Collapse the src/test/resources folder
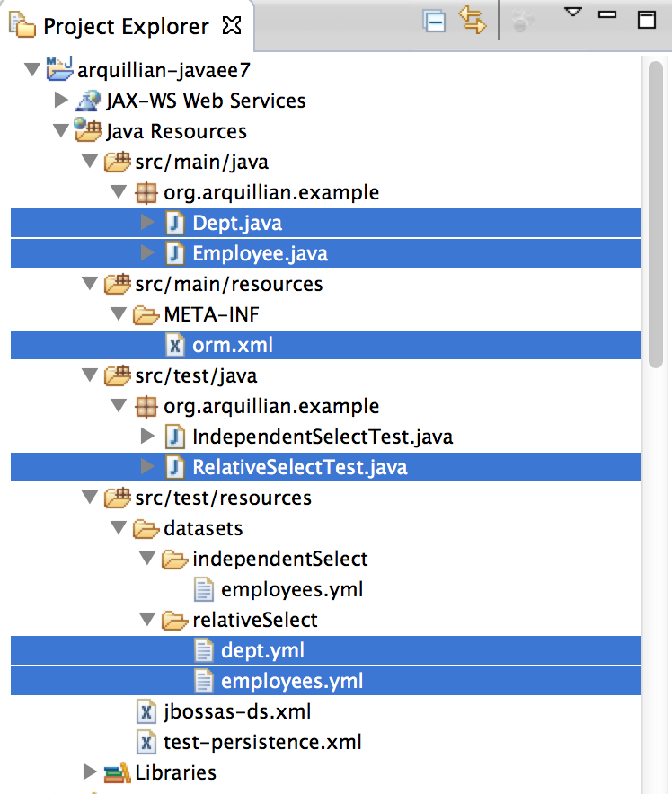This screenshot has width=672, height=794. click(x=90, y=497)
